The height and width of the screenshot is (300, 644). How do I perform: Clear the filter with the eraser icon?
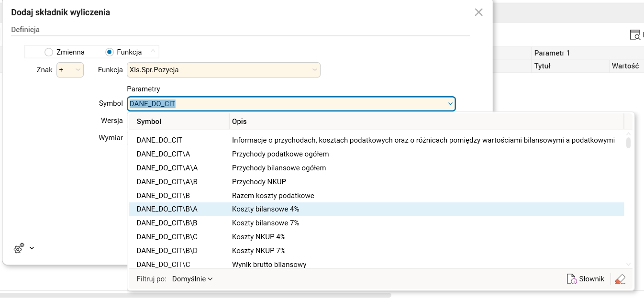(x=619, y=278)
